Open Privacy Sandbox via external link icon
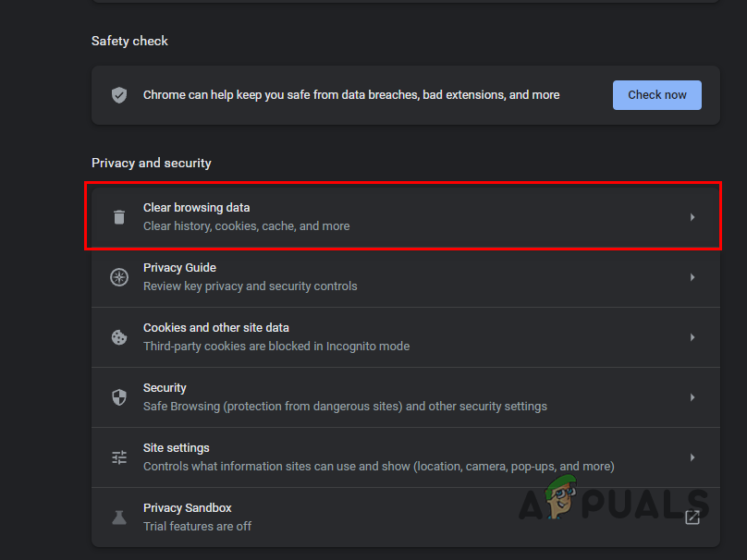This screenshot has height=560, width=747. coord(692,517)
